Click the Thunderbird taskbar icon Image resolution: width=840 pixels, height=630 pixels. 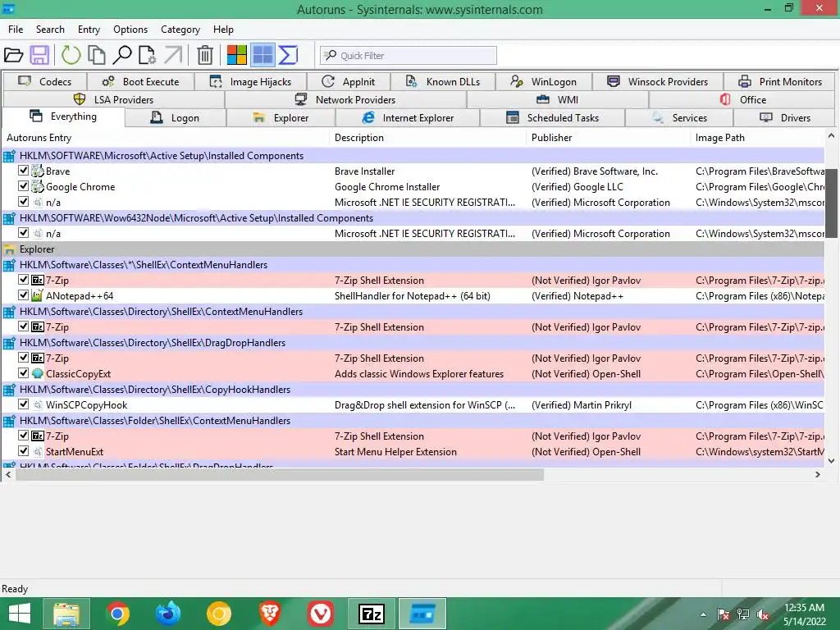[x=168, y=614]
